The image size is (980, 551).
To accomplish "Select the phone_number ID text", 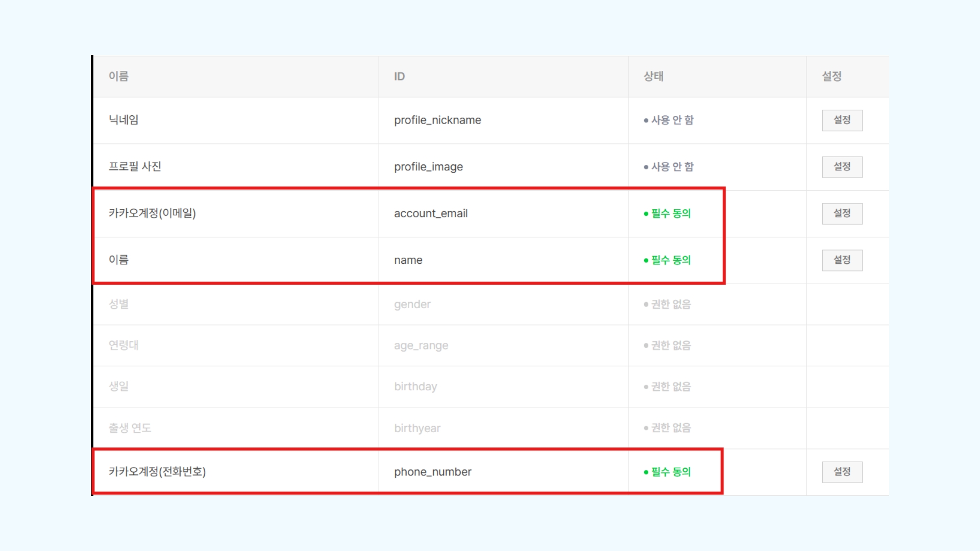I will pyautogui.click(x=432, y=472).
